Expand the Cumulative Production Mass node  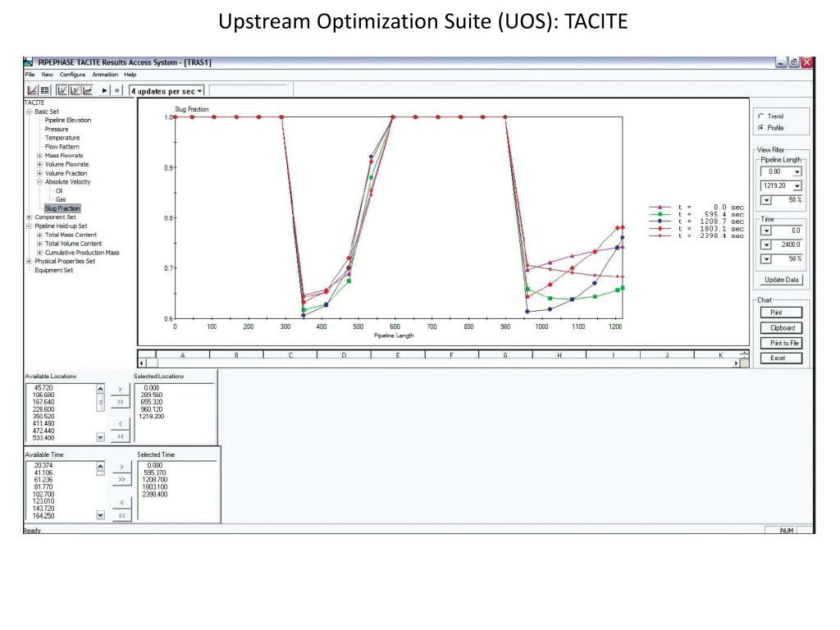pos(39,253)
